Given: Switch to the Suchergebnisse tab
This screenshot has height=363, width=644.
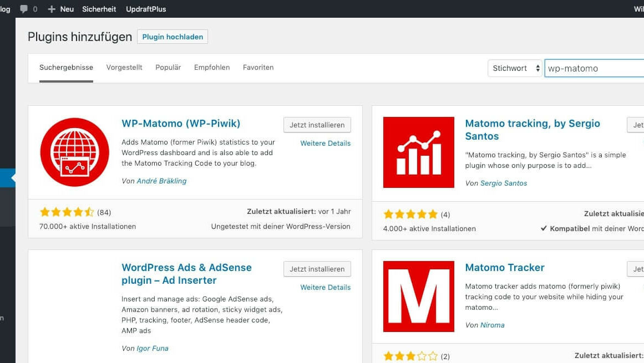Looking at the screenshot, I should [66, 67].
